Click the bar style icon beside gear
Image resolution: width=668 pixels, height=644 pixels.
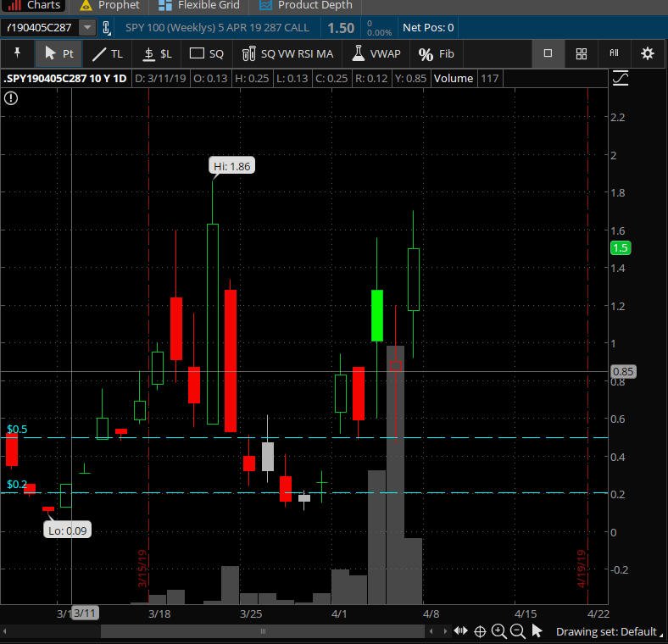(x=614, y=53)
